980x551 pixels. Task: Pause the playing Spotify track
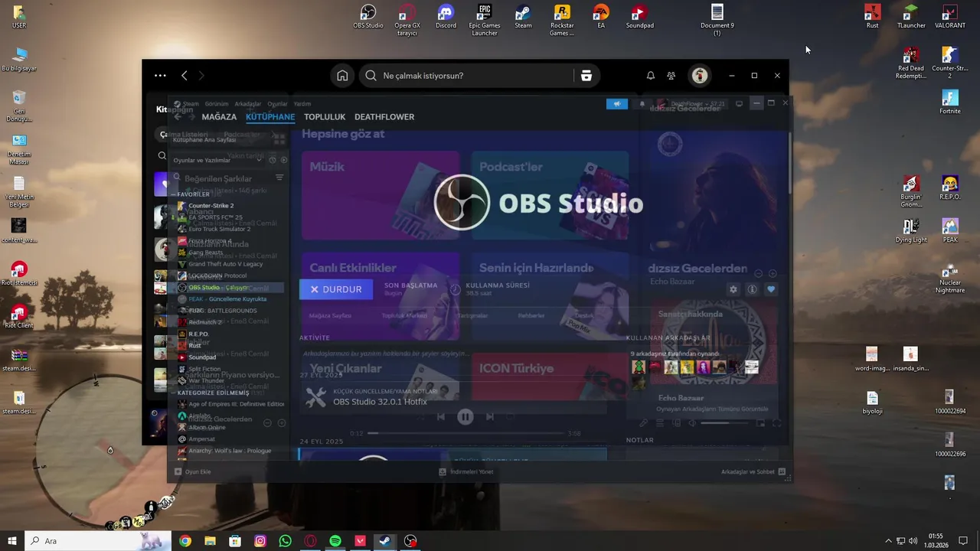pyautogui.click(x=465, y=417)
